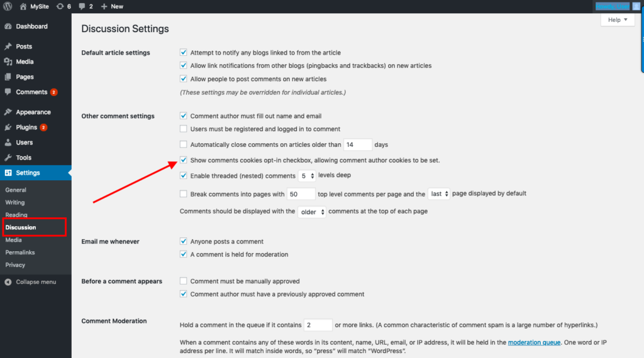Expand the Help dropdown tab

[618, 19]
